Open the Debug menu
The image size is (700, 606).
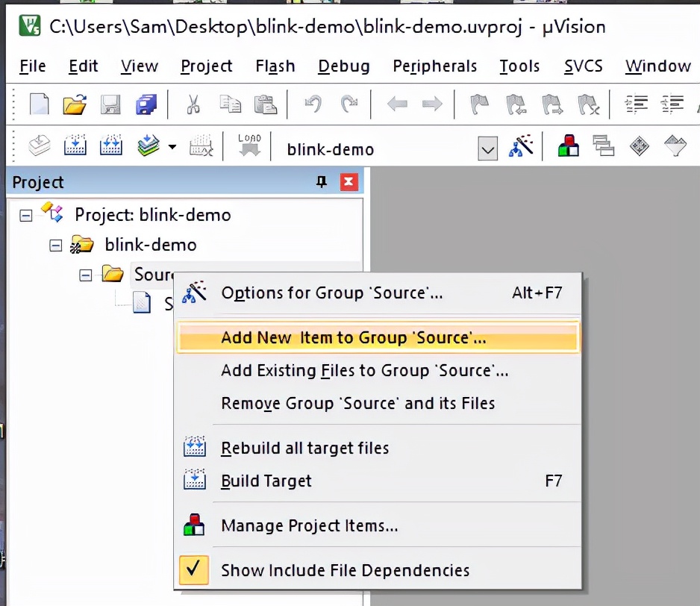pos(344,66)
